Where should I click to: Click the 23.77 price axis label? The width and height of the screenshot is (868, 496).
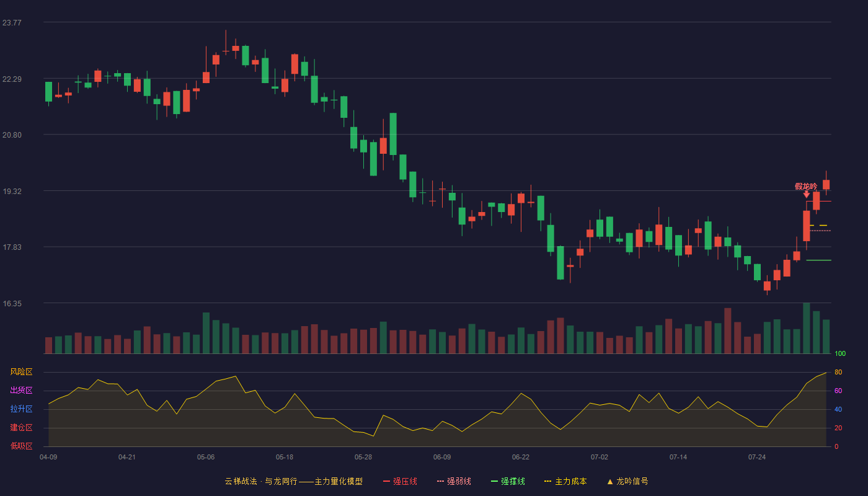(12, 23)
